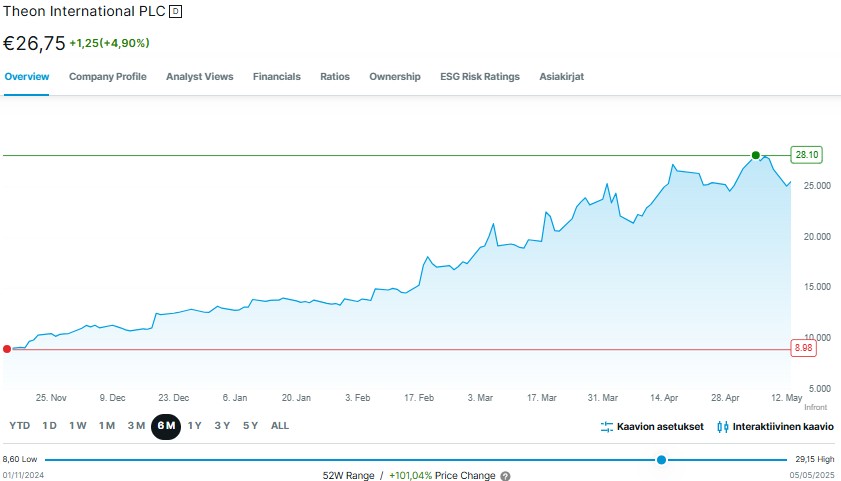Select the 3M time range
Screen dimensions: 841x481
tap(136, 426)
